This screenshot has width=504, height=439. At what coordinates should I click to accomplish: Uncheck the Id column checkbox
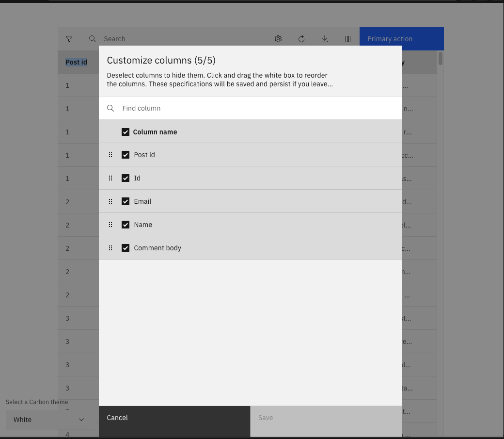tap(126, 178)
